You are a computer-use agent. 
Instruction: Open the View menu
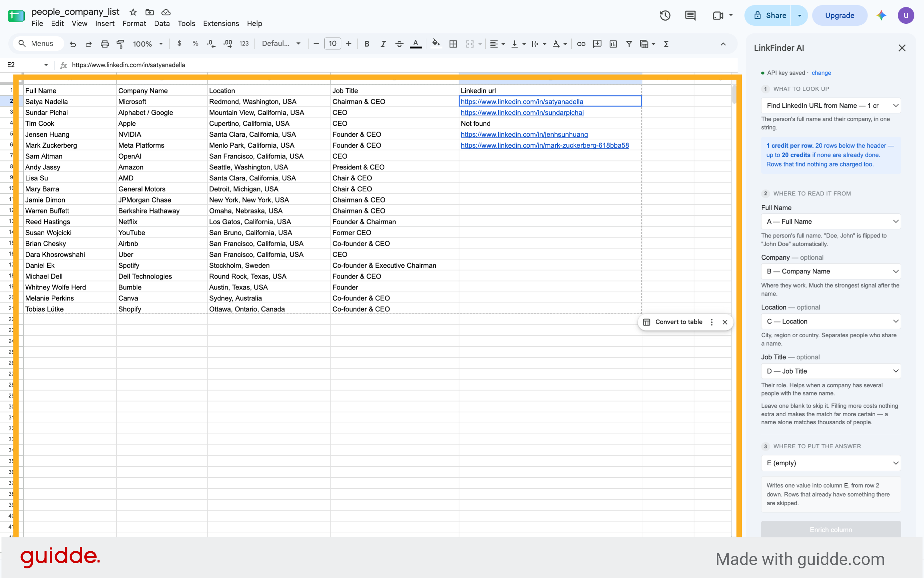click(x=80, y=23)
